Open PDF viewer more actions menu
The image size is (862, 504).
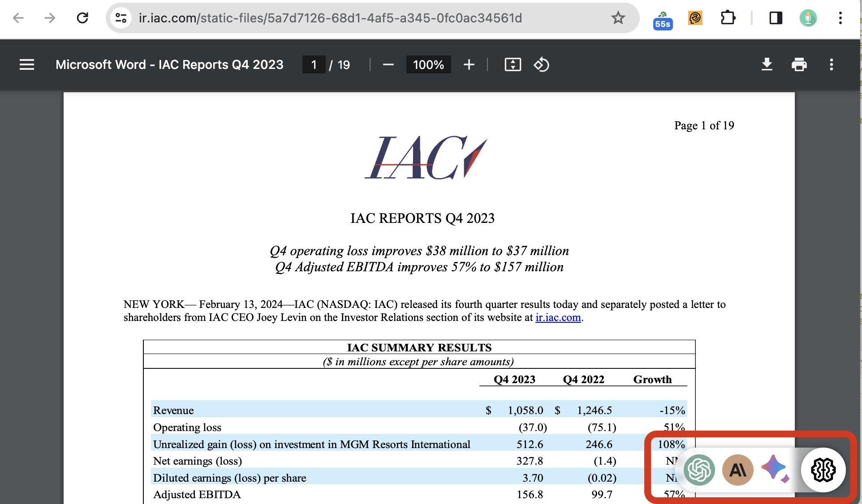point(832,65)
